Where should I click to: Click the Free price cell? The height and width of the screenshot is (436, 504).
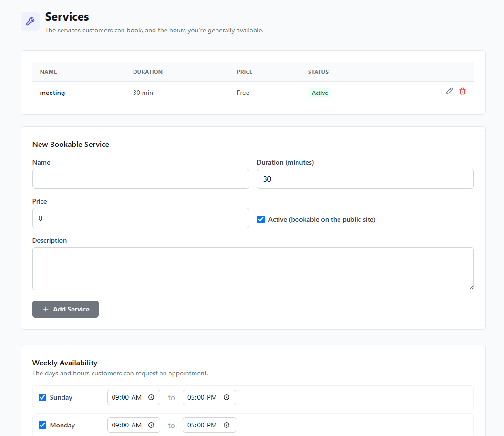pos(243,93)
